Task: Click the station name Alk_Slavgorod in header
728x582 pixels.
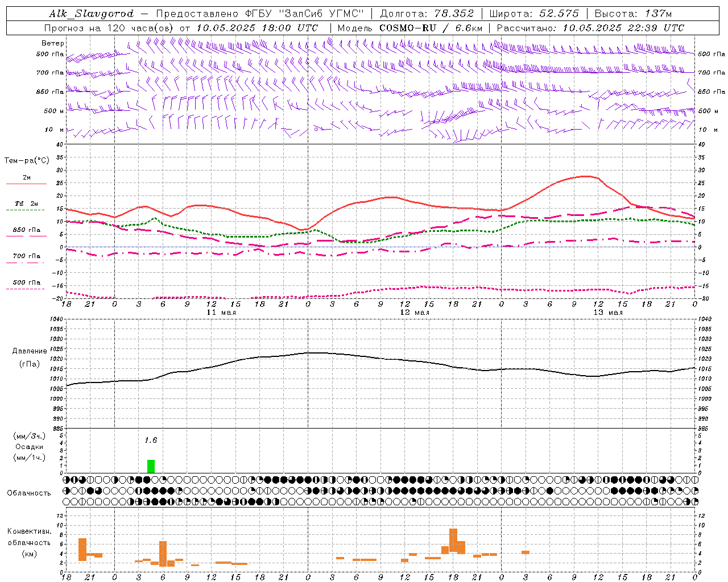Action: pyautogui.click(x=91, y=14)
